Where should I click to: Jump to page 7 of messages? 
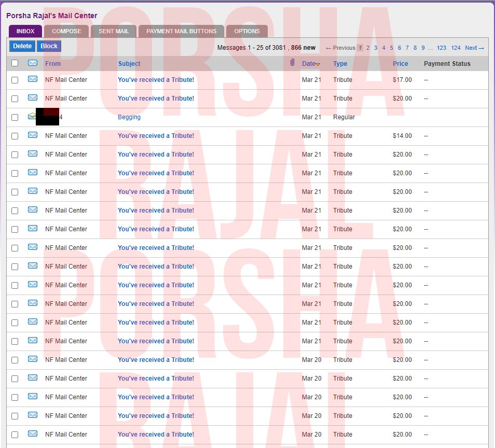[x=407, y=48]
